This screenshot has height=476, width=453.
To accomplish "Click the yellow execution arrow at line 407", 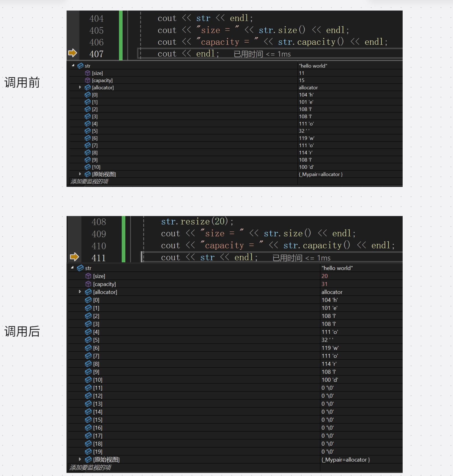I will tap(73, 53).
